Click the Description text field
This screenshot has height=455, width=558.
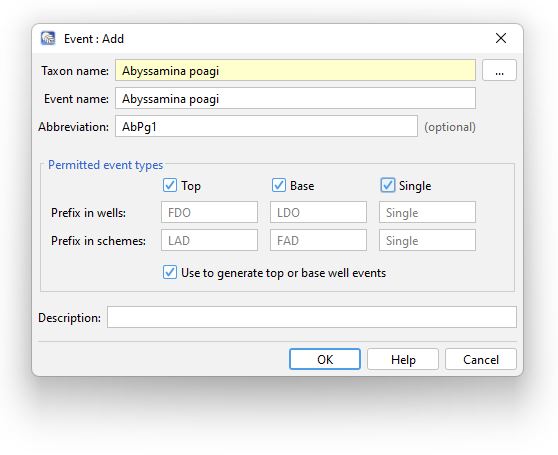click(x=312, y=317)
